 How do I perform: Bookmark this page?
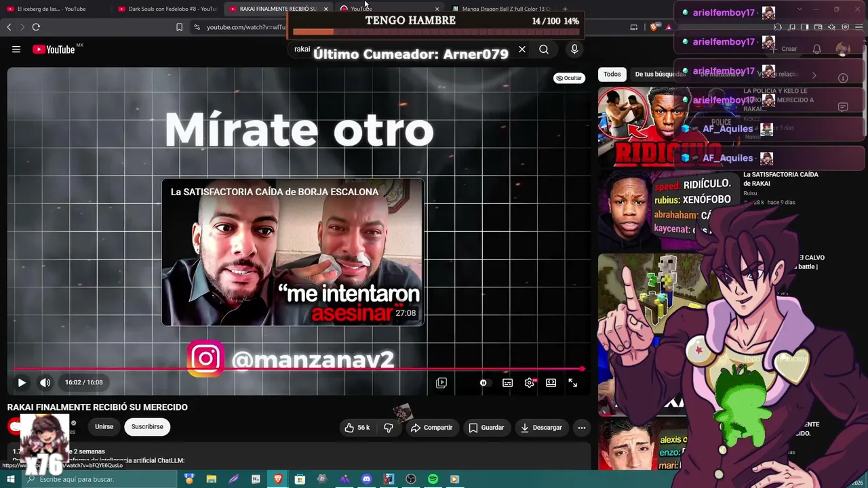[x=179, y=27]
